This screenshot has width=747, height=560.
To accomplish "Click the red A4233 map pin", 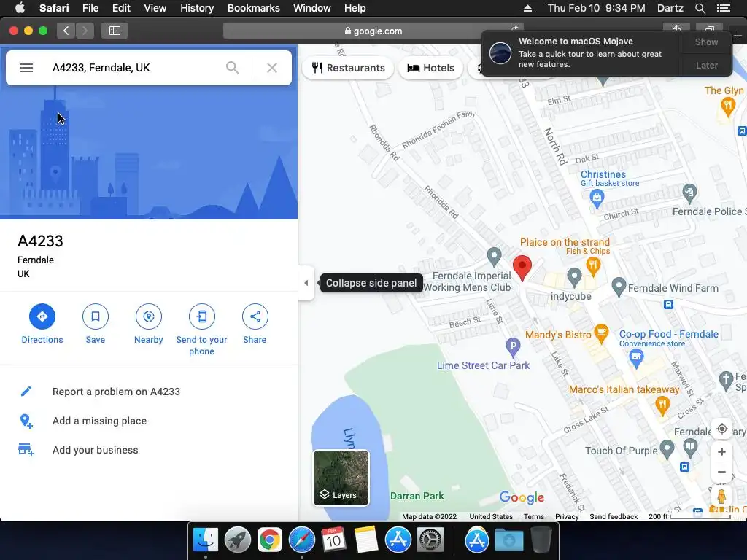I will (x=522, y=268).
